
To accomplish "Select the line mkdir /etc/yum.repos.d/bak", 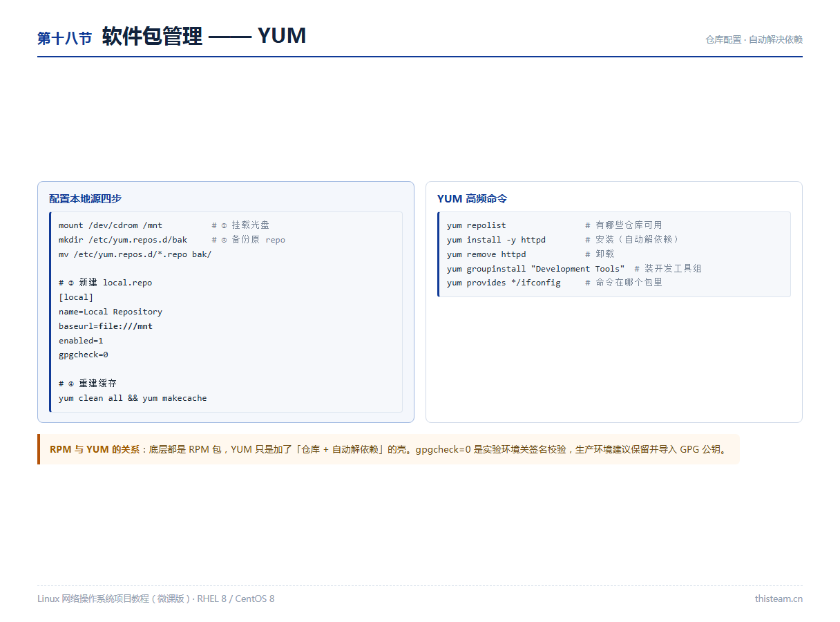I will [123, 240].
